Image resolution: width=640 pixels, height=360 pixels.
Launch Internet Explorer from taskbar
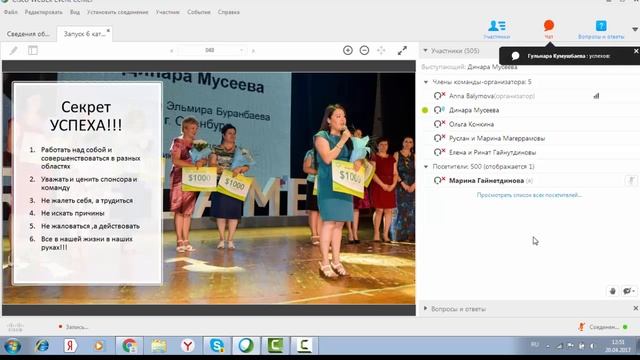42,346
